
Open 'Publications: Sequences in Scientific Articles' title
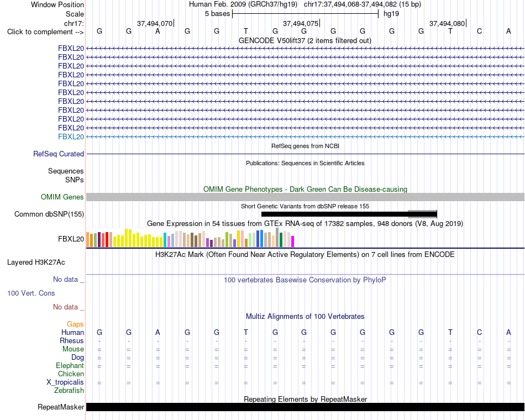click(305, 163)
